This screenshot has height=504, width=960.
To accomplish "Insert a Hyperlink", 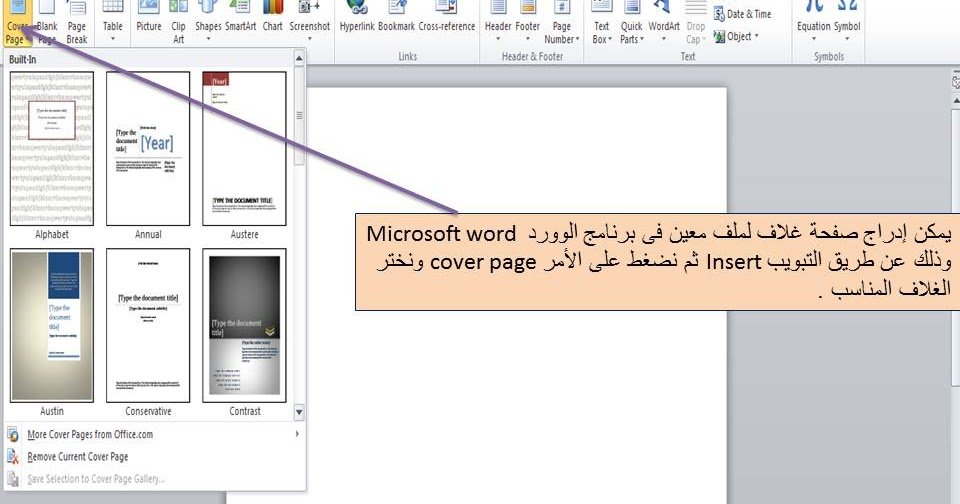I will coord(357,18).
